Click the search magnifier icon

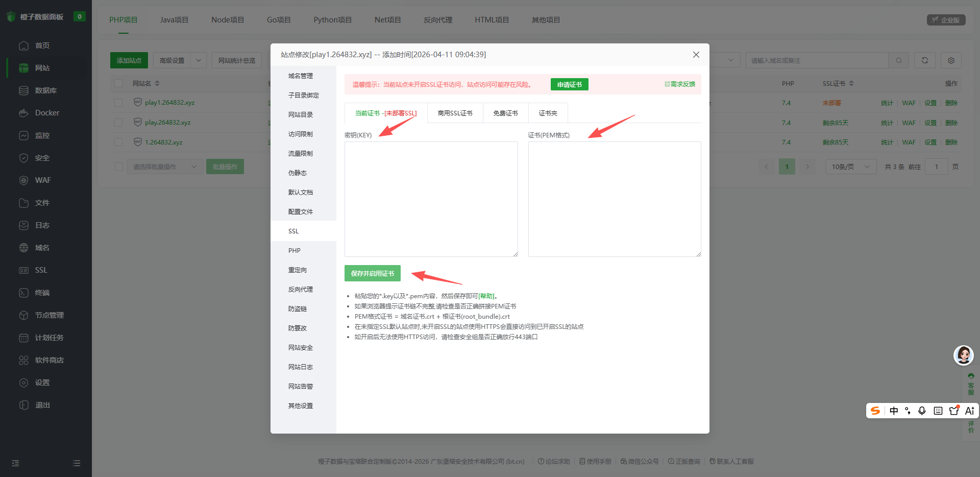[898, 60]
